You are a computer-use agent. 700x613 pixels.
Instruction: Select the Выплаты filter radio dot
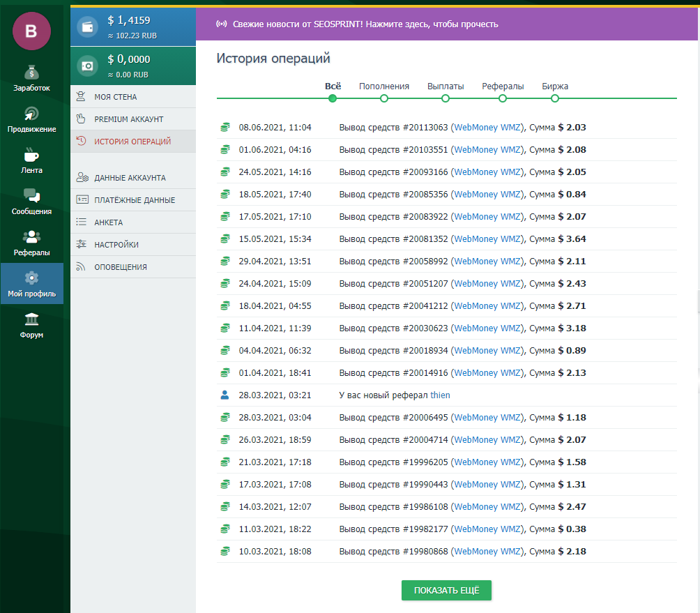pyautogui.click(x=446, y=98)
